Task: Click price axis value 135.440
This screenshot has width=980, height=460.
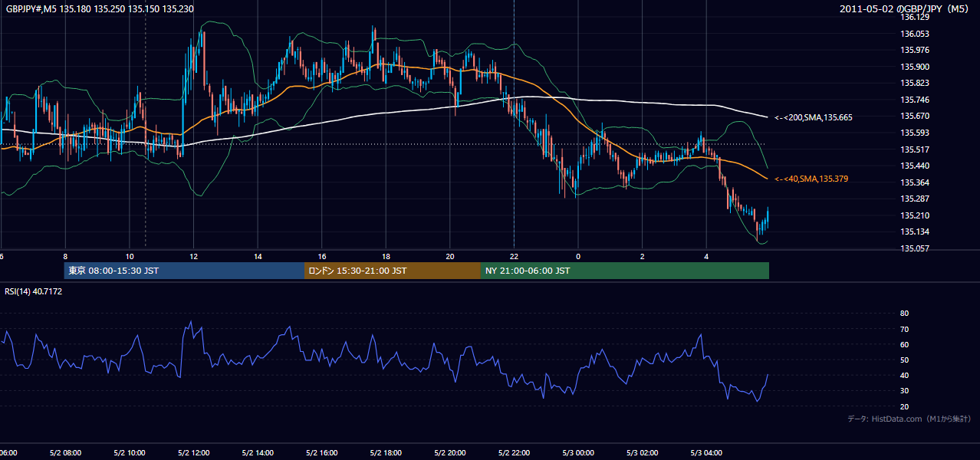Action: [914, 166]
